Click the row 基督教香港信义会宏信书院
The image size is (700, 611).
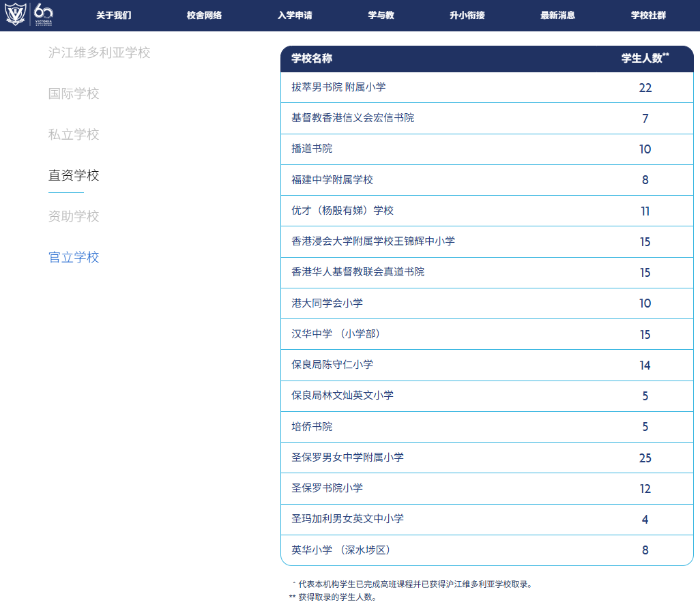(x=487, y=118)
